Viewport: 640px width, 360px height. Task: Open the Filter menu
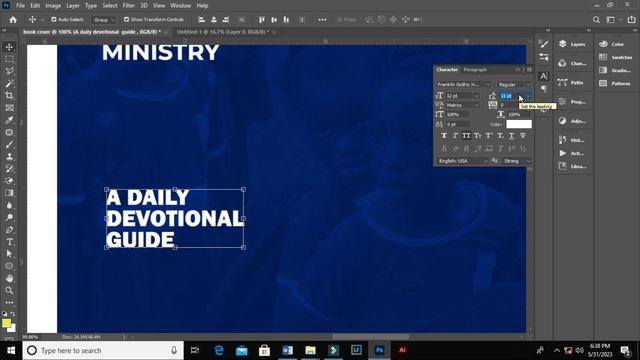pyautogui.click(x=129, y=6)
